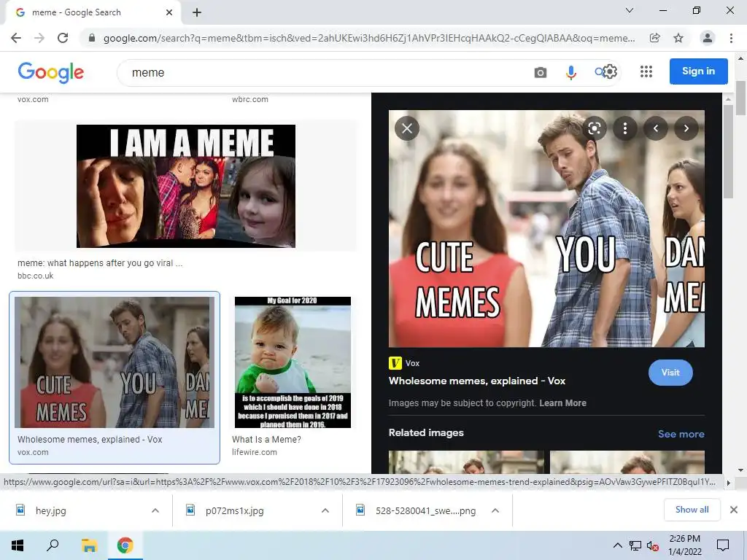Visit the Vox page
The height and width of the screenshot is (560, 747).
670,373
